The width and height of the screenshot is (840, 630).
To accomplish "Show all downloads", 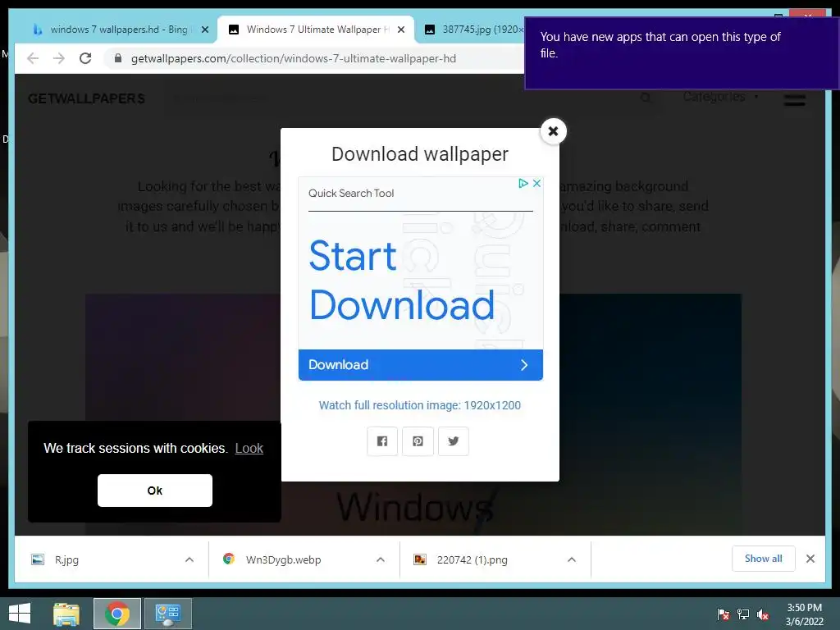I will (764, 559).
